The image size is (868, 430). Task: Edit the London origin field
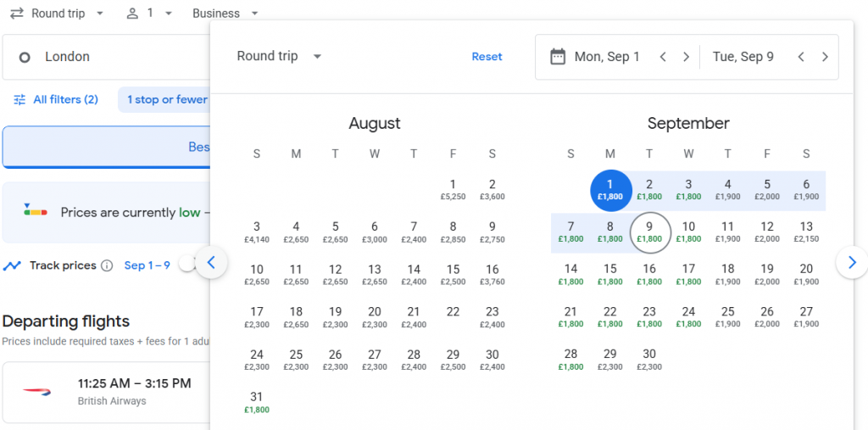click(106, 57)
